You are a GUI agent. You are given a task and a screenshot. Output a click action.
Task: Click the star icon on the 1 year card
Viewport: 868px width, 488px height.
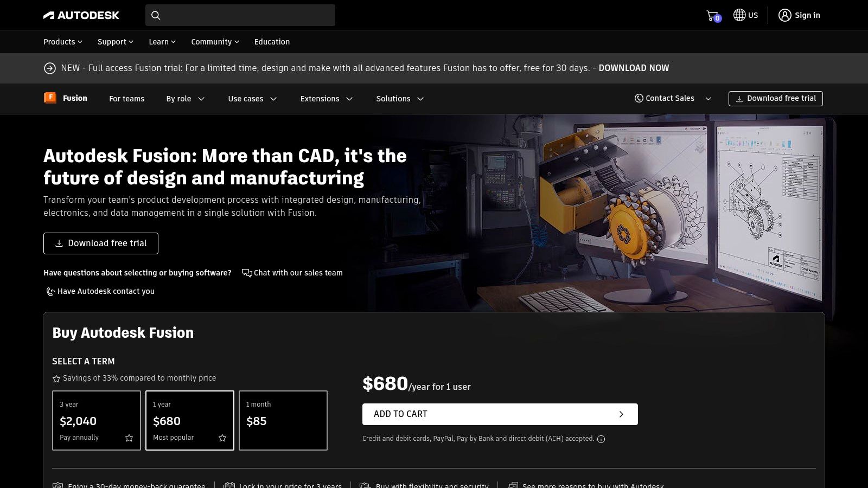222,438
